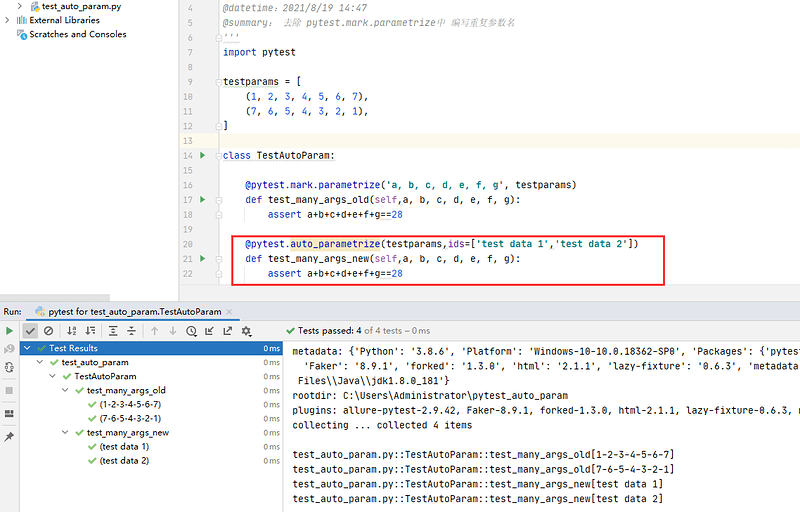Collapse TestAutoParam class node
The width and height of the screenshot is (800, 512).
(x=52, y=376)
